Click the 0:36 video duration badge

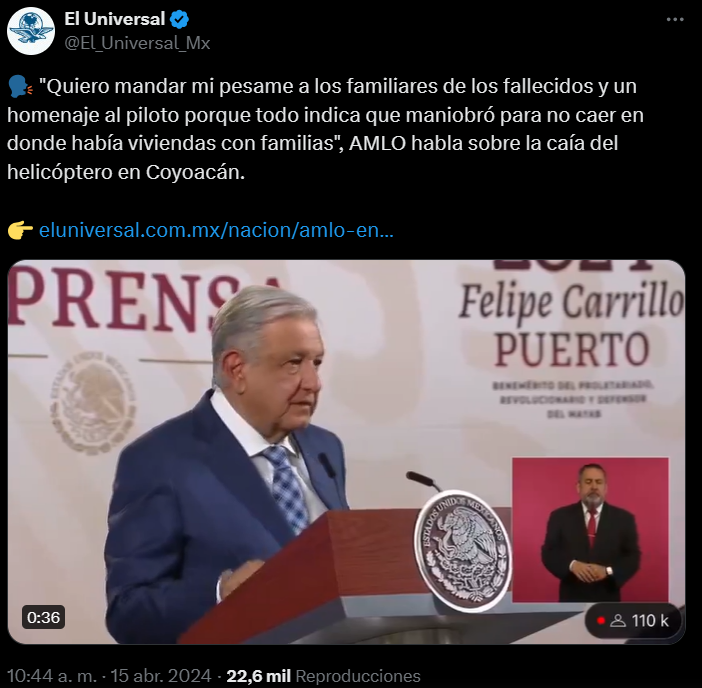[43, 617]
